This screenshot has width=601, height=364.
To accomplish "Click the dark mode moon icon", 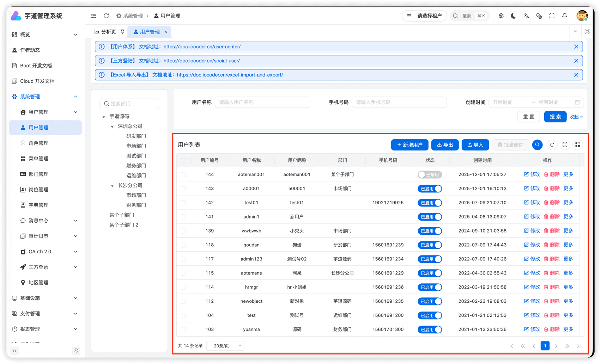I will [514, 16].
